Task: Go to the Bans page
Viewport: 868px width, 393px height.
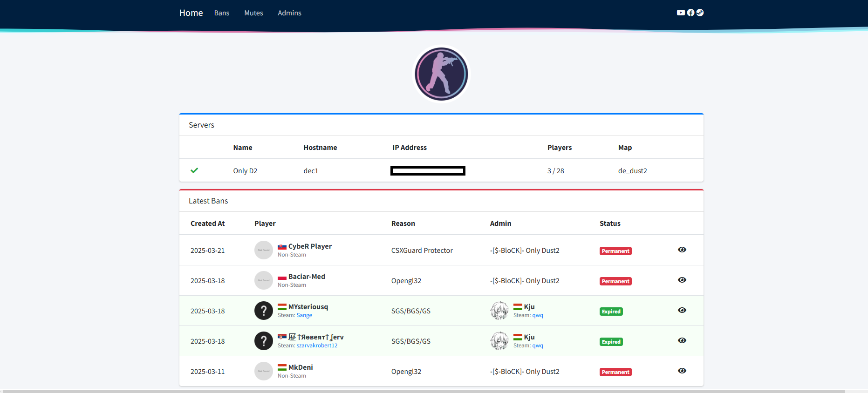Action: [222, 13]
